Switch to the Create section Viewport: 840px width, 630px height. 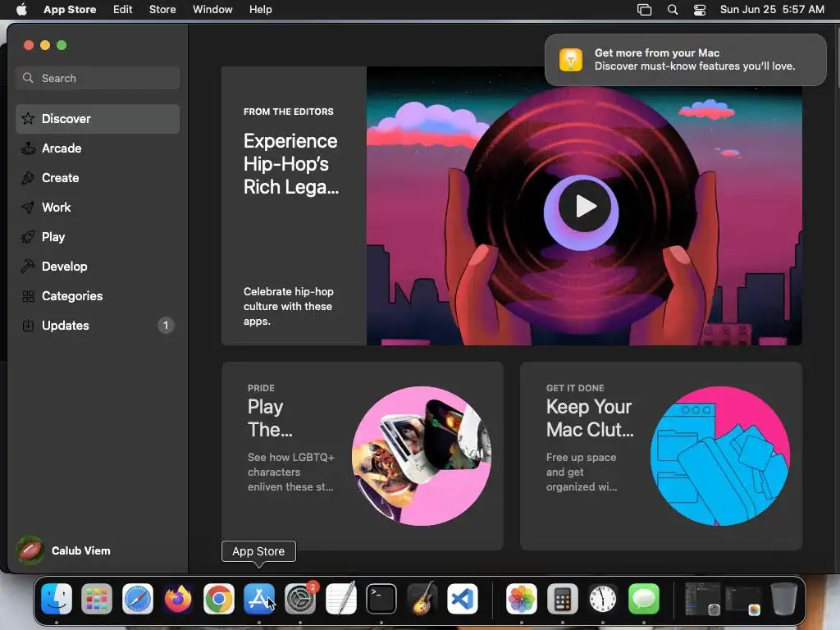98,178
